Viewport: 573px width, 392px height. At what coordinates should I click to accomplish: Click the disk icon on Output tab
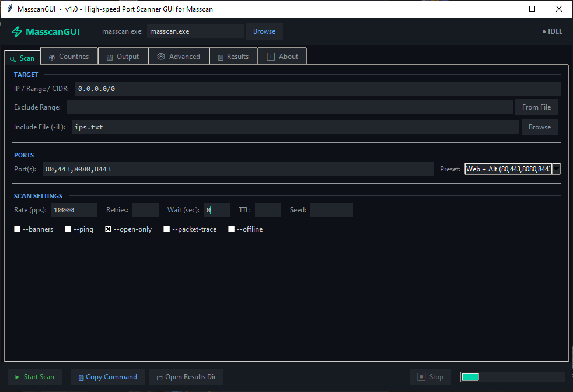[x=110, y=57]
